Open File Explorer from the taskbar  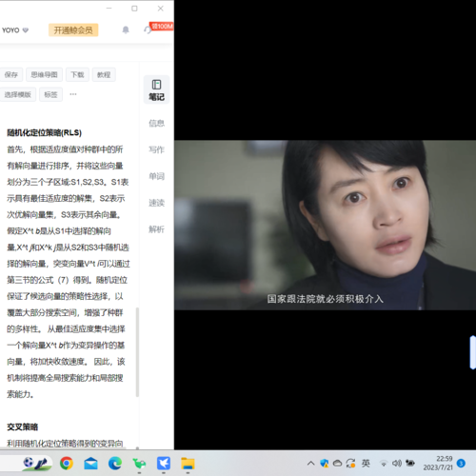[188, 464]
